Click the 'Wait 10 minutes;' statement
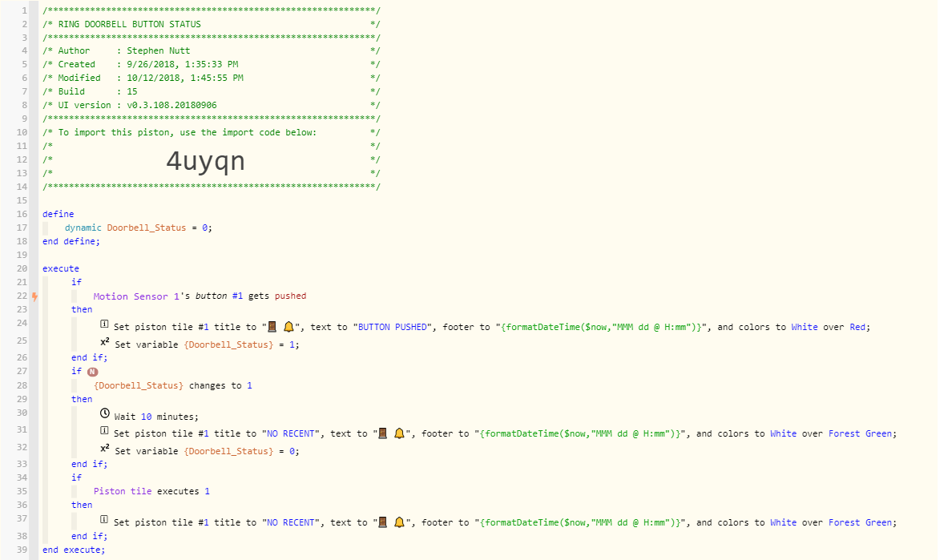944x560 pixels. 156,417
